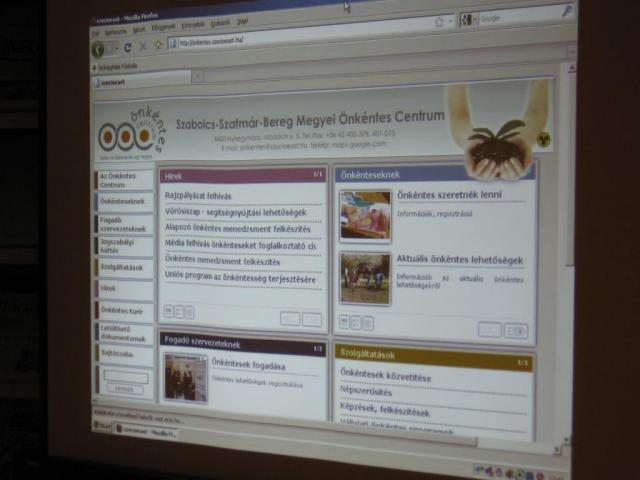Click the leftmost view icon in Önkénteseknek panel footer
This screenshot has height=480, width=640.
coord(344,322)
